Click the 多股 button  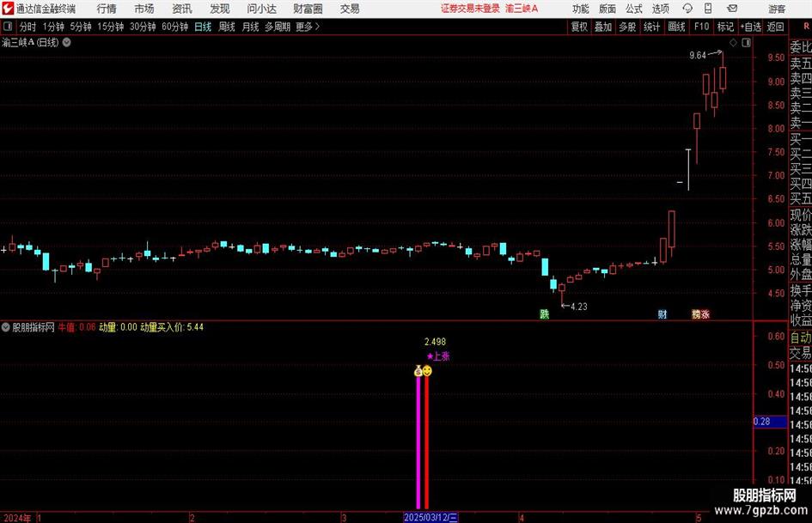(627, 27)
